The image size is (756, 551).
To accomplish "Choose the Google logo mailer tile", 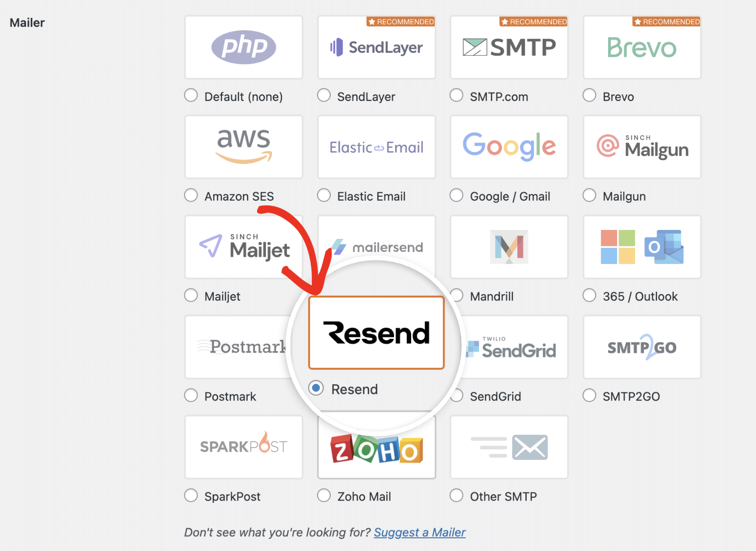I will [509, 147].
